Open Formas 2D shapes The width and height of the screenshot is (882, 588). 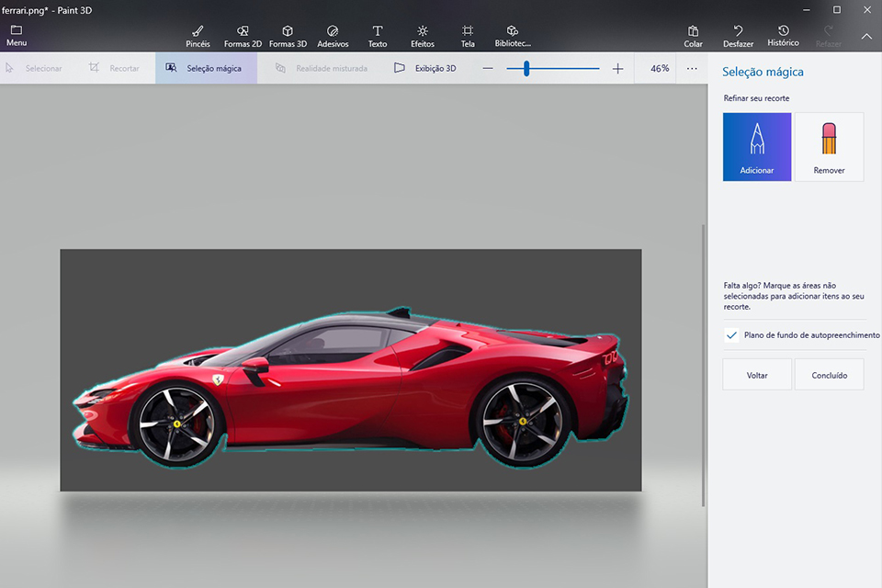pos(243,36)
